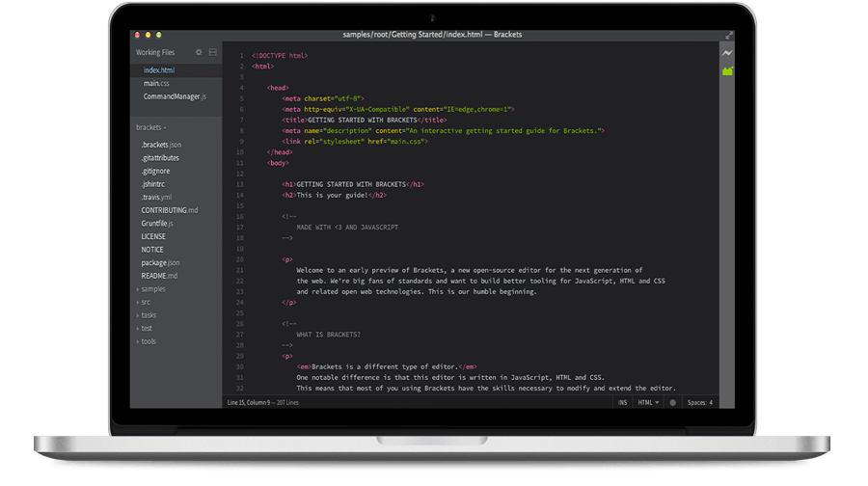Change the indent size number in status bar

pyautogui.click(x=712, y=402)
